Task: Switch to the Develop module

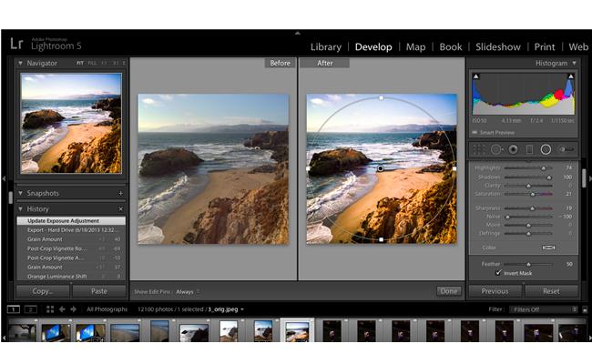Action: pyautogui.click(x=373, y=46)
